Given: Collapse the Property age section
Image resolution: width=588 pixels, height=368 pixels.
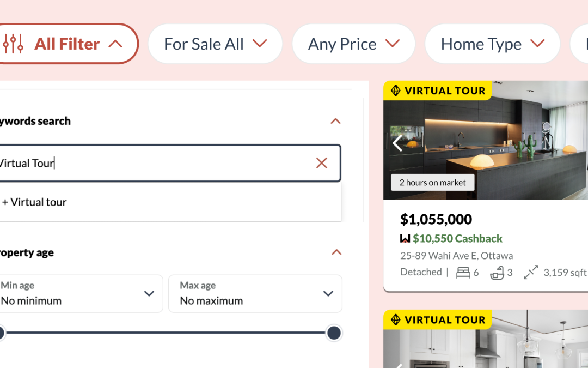Looking at the screenshot, I should (336, 252).
